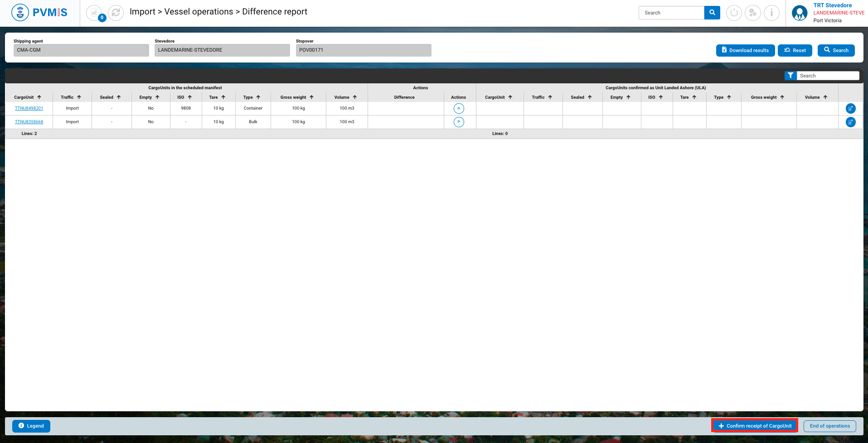The width and height of the screenshot is (868, 443).
Task: Click the refresh icon in header
Action: pyautogui.click(x=116, y=13)
